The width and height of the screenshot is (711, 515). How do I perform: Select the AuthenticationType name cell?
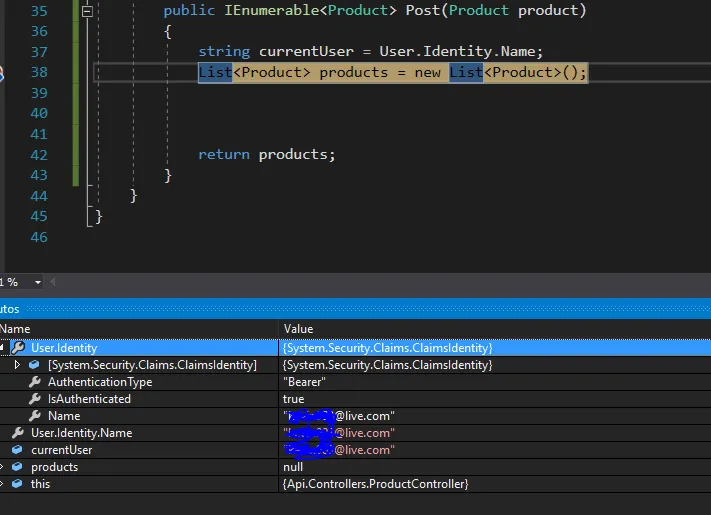(100, 382)
